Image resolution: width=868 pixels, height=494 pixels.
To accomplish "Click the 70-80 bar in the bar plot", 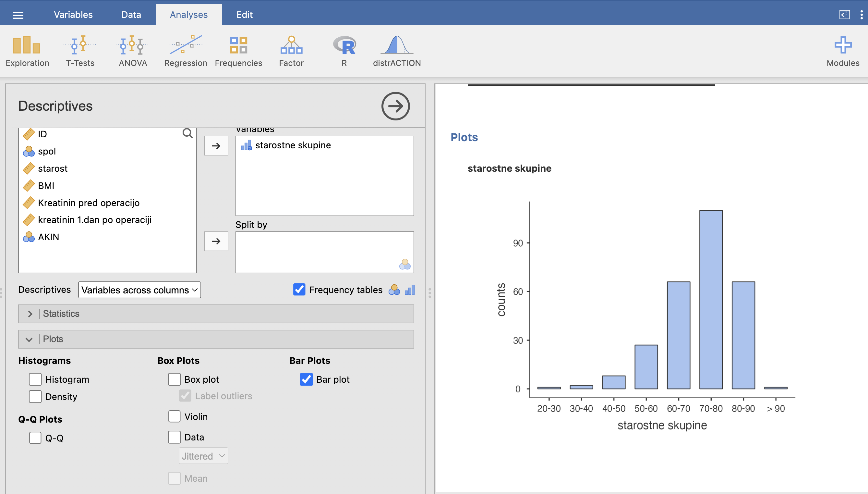I will [711, 300].
